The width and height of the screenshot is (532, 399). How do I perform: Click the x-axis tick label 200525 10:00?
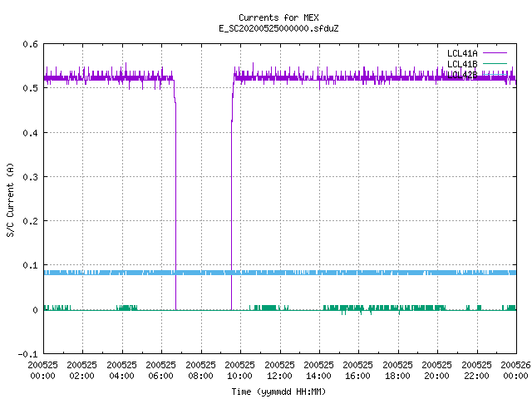(x=240, y=370)
